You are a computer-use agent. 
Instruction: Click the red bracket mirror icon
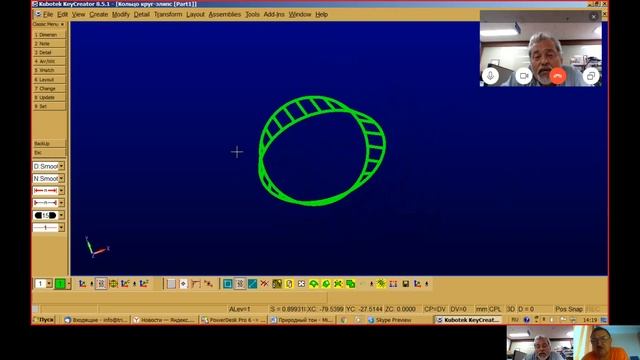click(393, 284)
